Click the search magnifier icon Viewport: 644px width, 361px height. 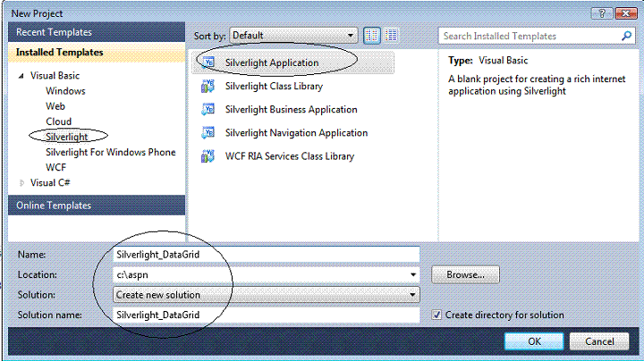click(x=626, y=36)
